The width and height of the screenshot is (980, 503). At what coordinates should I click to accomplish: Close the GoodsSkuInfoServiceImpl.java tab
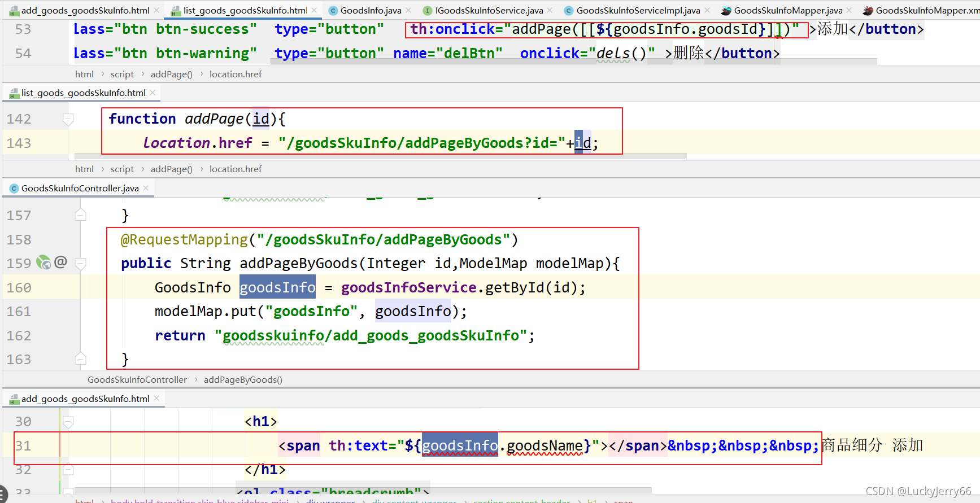click(707, 10)
